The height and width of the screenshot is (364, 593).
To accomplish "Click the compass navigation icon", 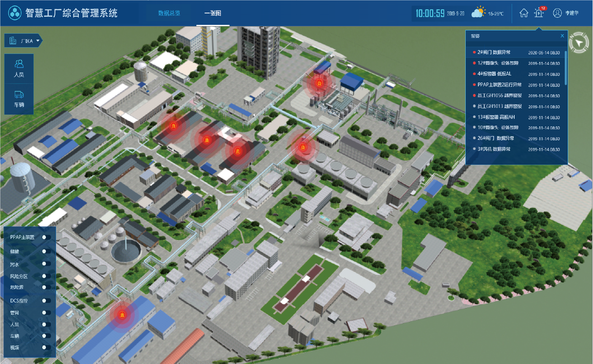I will tap(579, 43).
